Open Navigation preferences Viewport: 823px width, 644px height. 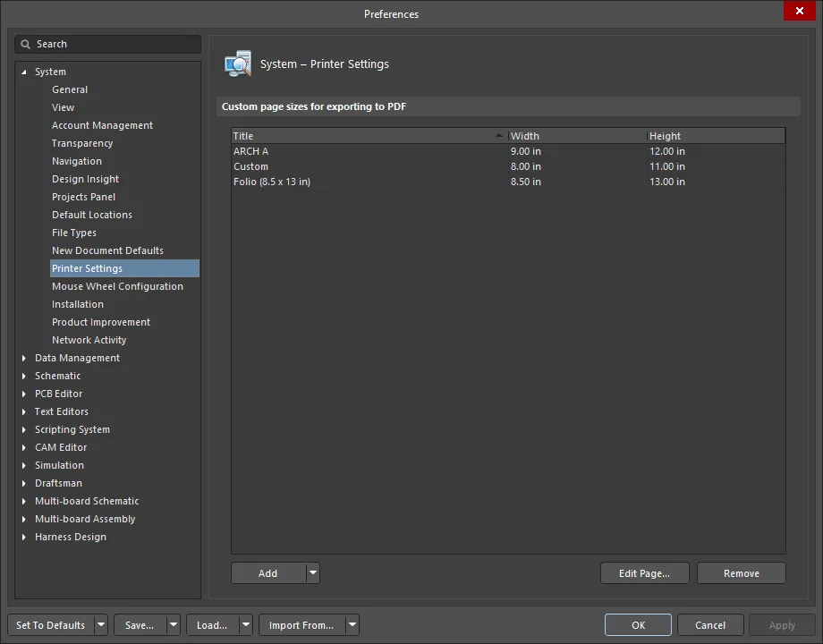[77, 161]
